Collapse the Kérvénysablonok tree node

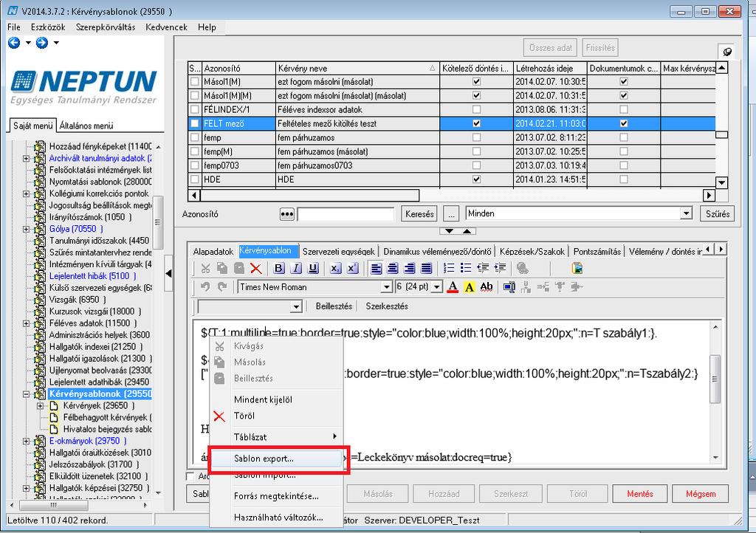tap(27, 394)
